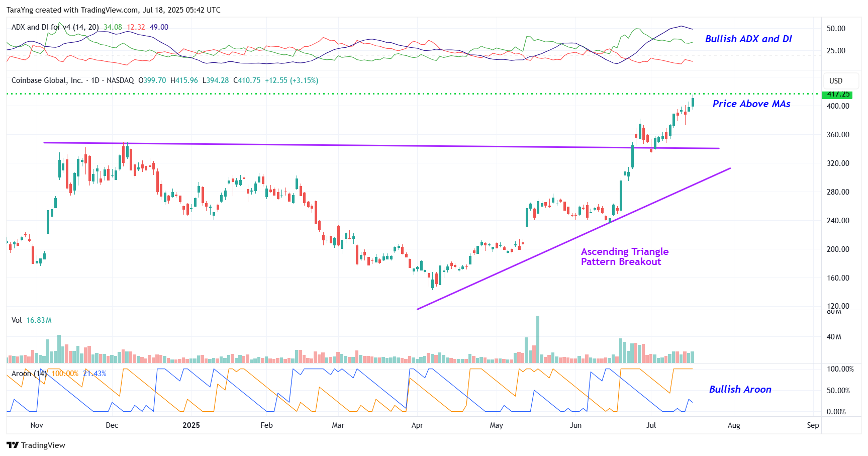Click the Mar label on time axis
The width and height of the screenshot is (868, 456).
click(x=338, y=425)
